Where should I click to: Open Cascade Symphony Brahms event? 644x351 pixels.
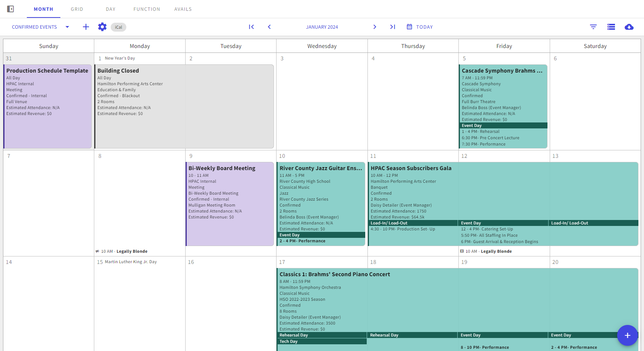pyautogui.click(x=503, y=106)
